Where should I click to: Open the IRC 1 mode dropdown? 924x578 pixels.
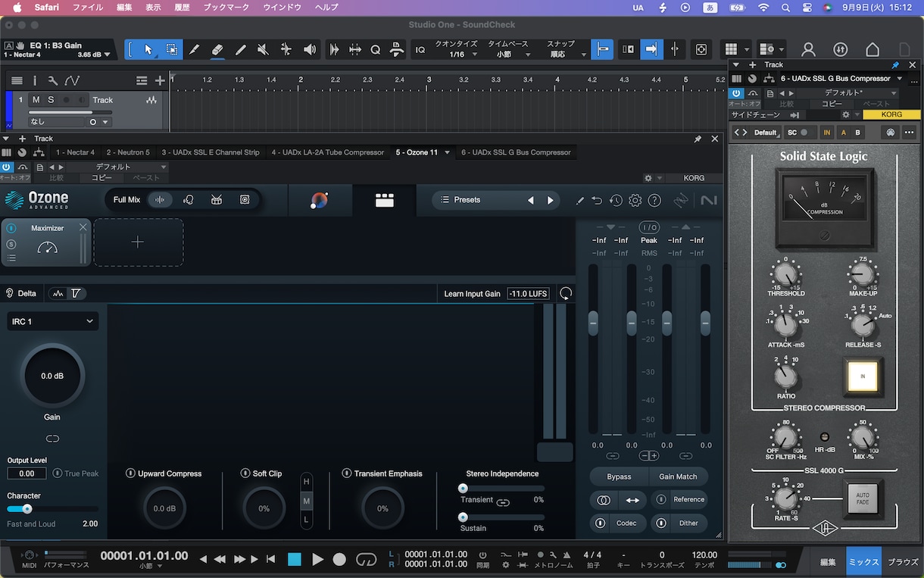click(53, 321)
